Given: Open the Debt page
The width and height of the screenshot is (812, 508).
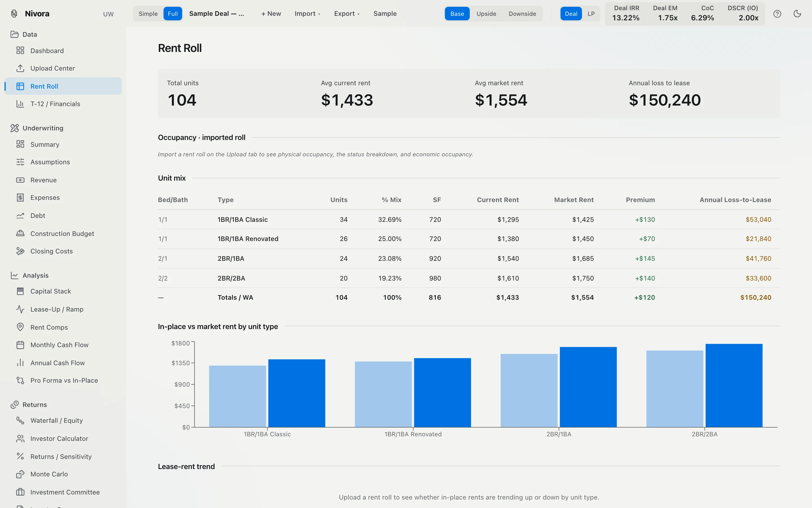Looking at the screenshot, I should [63, 216].
